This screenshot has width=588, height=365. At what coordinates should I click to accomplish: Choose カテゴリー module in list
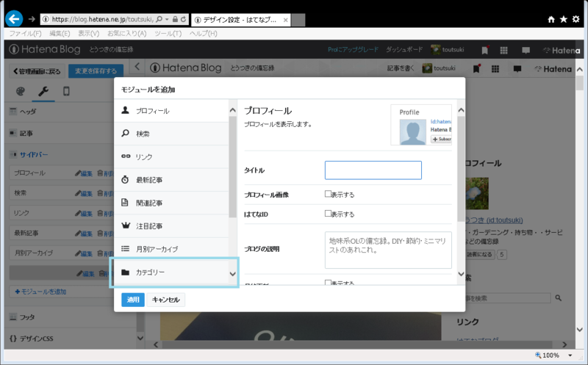click(171, 272)
